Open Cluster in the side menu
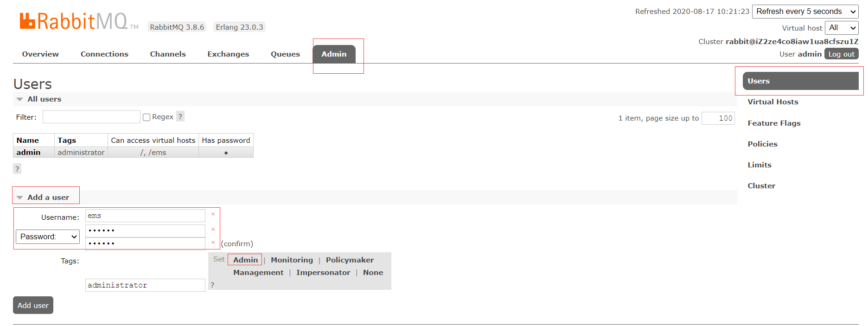Image resolution: width=868 pixels, height=326 pixels. coord(761,186)
